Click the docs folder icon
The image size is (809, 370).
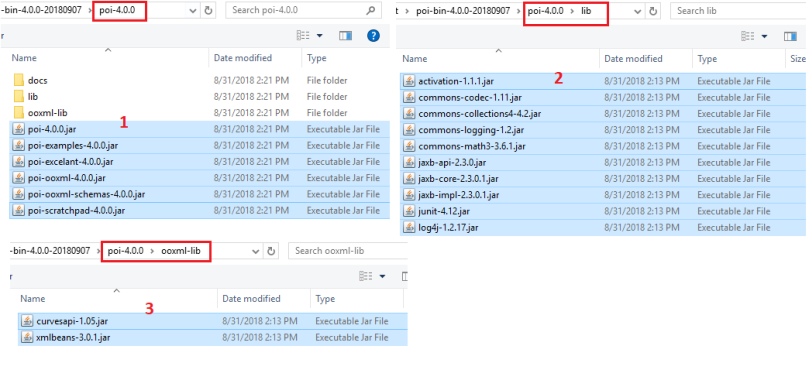coord(19,80)
